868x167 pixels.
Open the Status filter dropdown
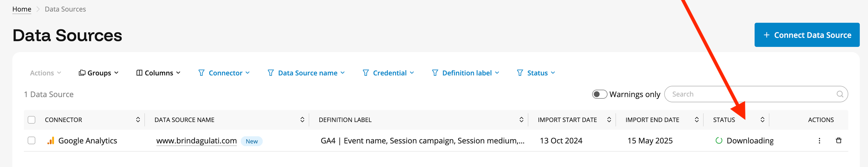pos(536,73)
